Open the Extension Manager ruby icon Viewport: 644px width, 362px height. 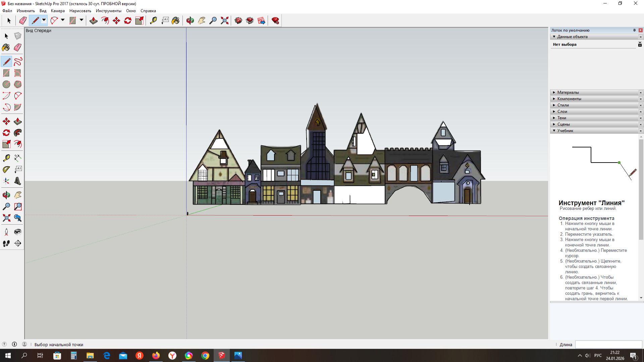(x=275, y=21)
